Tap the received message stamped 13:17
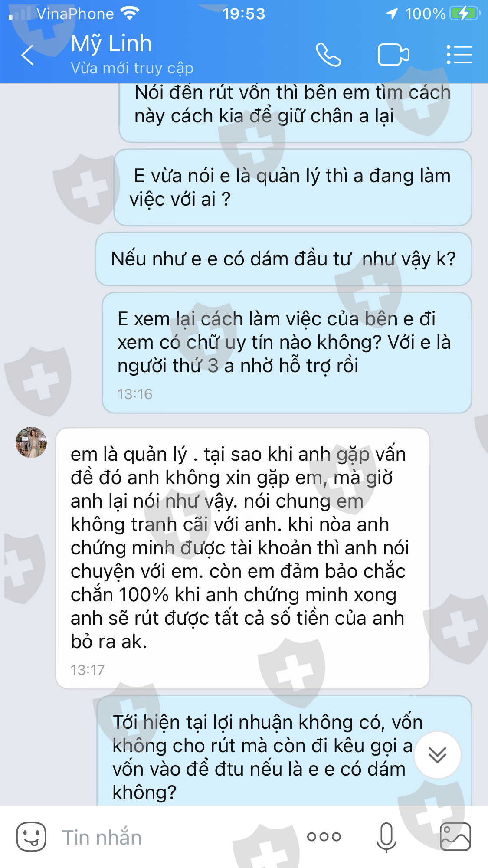 242,558
